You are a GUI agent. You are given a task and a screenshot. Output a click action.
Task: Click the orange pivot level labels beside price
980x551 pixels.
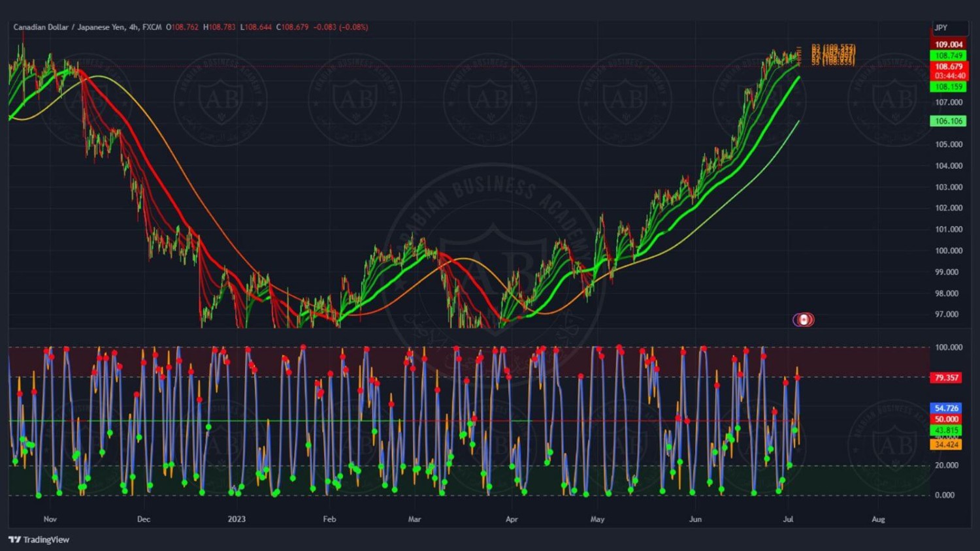[x=833, y=55]
